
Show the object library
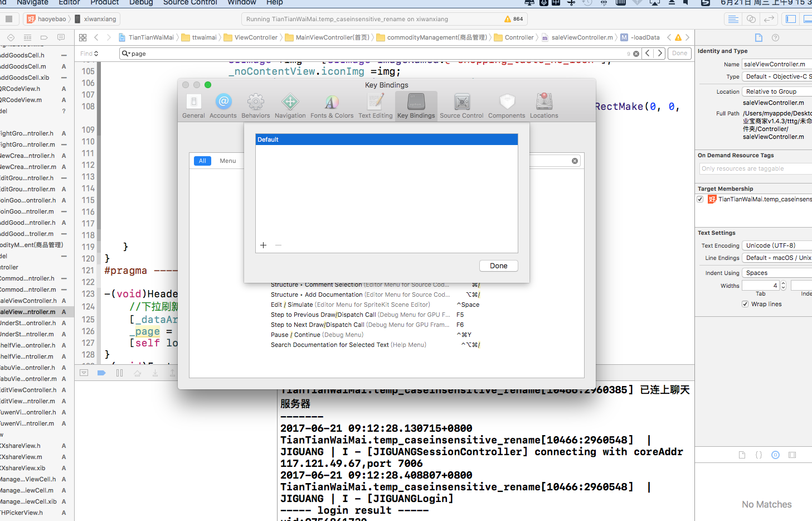775,455
